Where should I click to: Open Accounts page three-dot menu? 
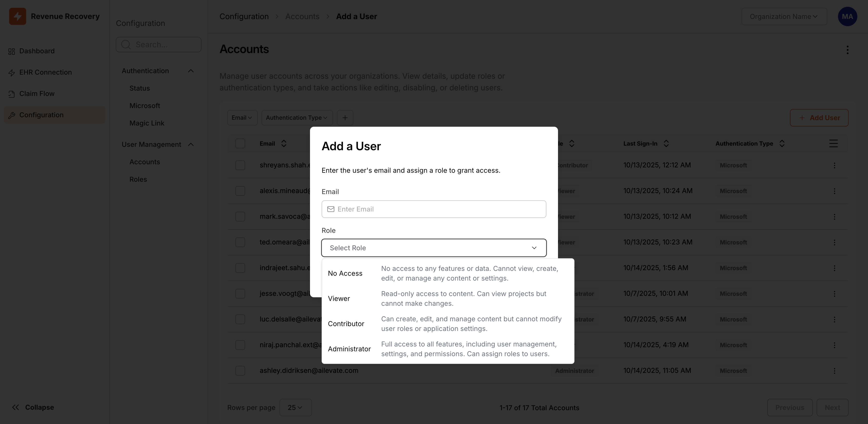click(847, 50)
